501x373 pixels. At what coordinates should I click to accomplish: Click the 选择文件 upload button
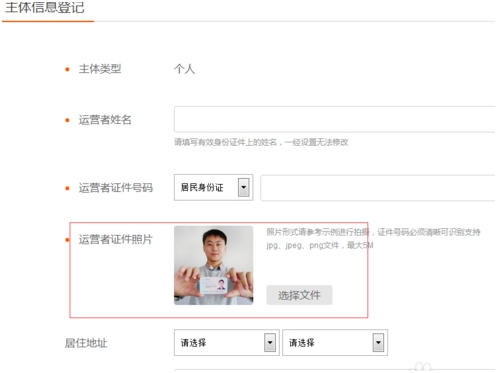click(x=299, y=295)
